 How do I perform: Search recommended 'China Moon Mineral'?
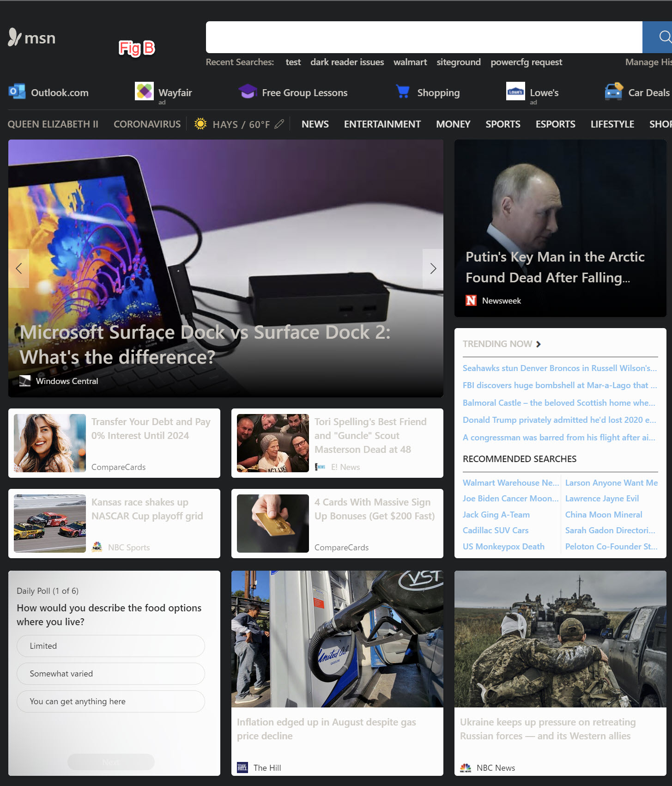[x=604, y=515]
